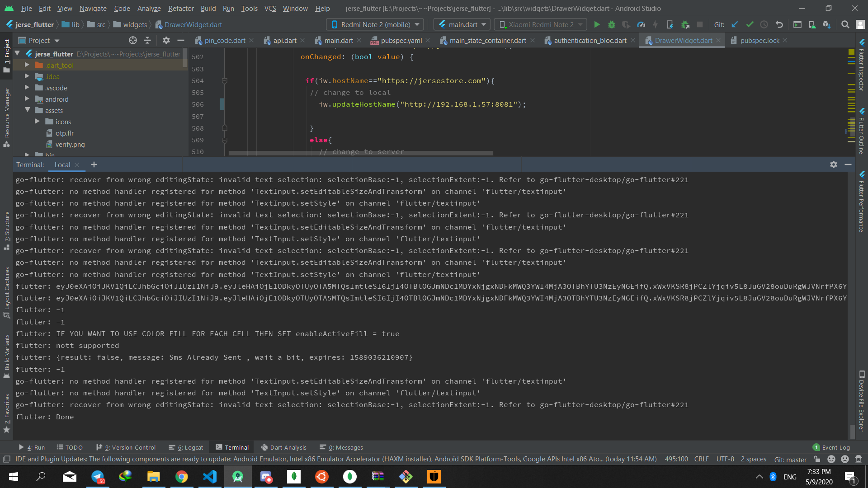868x488 pixels.
Task: Click Git rollback undo icon
Action: tap(779, 25)
